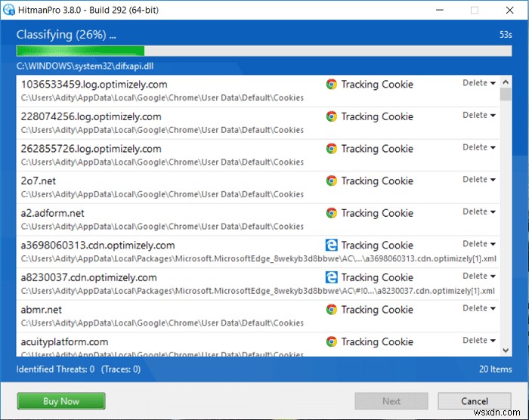Select the 1036533459.log.optimizely.com entry
The width and height of the screenshot is (529, 420).
pyautogui.click(x=258, y=91)
